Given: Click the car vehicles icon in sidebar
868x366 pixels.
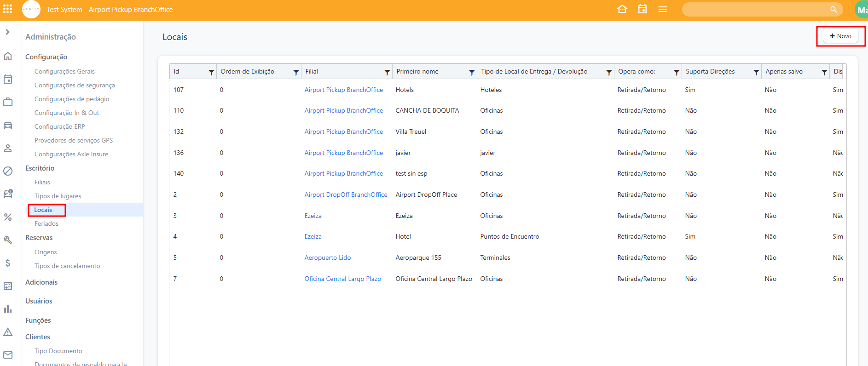Looking at the screenshot, I should tap(8, 126).
